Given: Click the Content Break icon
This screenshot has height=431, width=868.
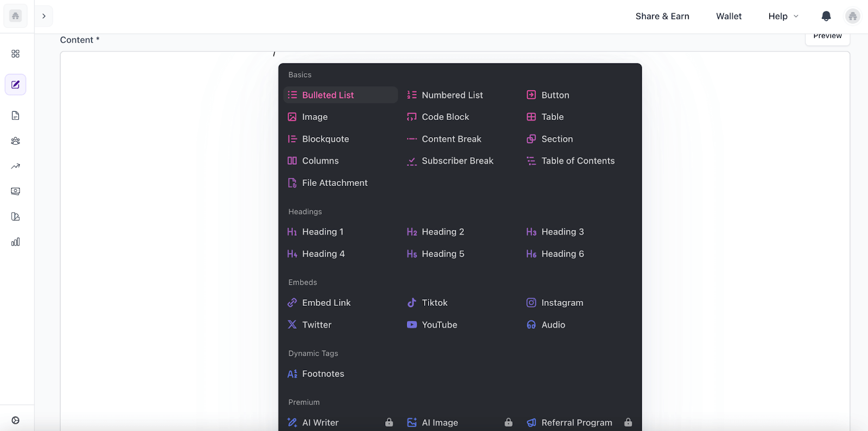Looking at the screenshot, I should tap(412, 139).
